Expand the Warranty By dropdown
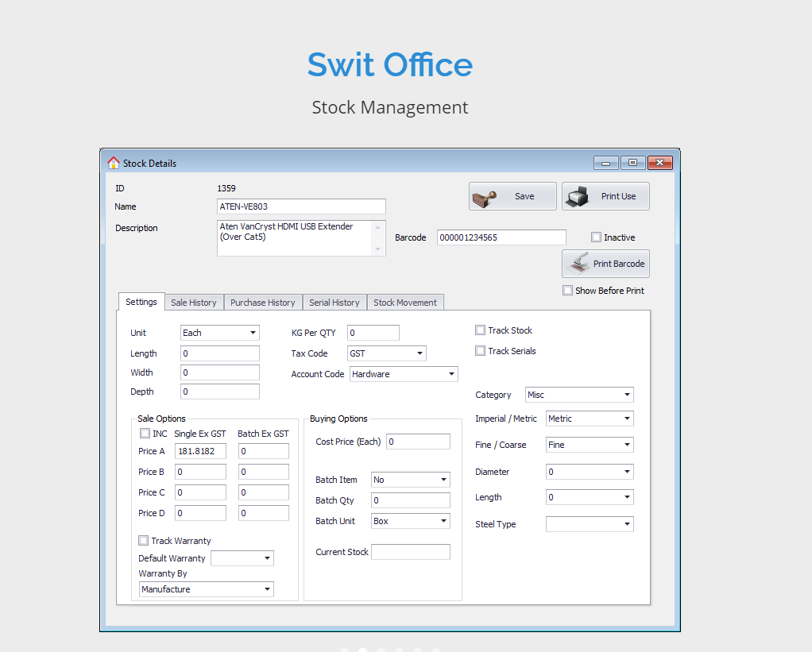Image resolution: width=812 pixels, height=652 pixels. tap(266, 589)
